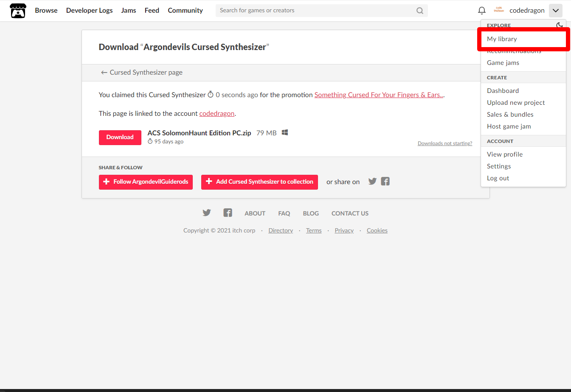Open the Terms footer link

[314, 231]
